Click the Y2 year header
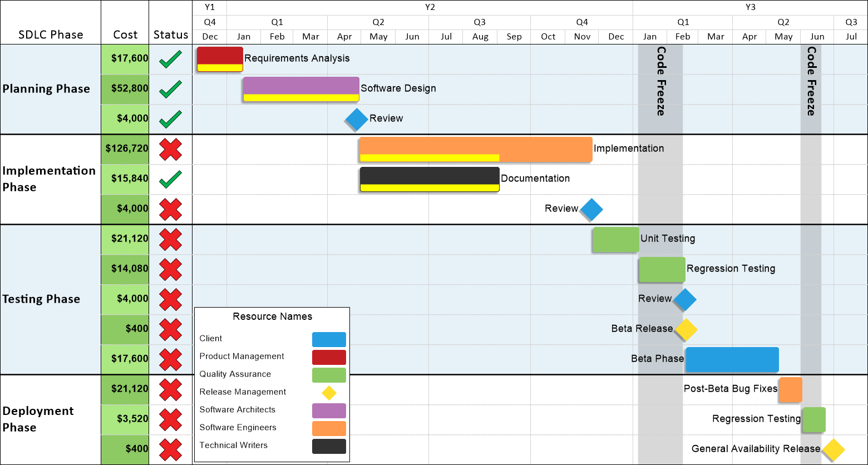 pyautogui.click(x=430, y=8)
